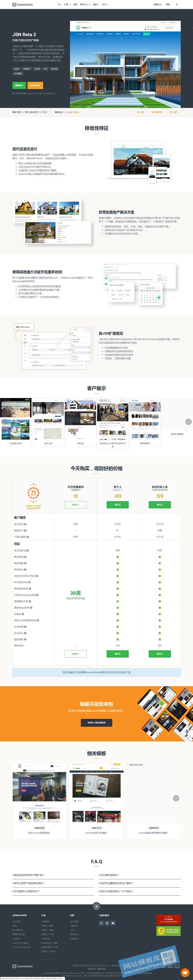Image resolution: width=193 pixels, height=980 pixels.
Task: Expand FAQ 你们提供退款吗？
Action: (139, 875)
